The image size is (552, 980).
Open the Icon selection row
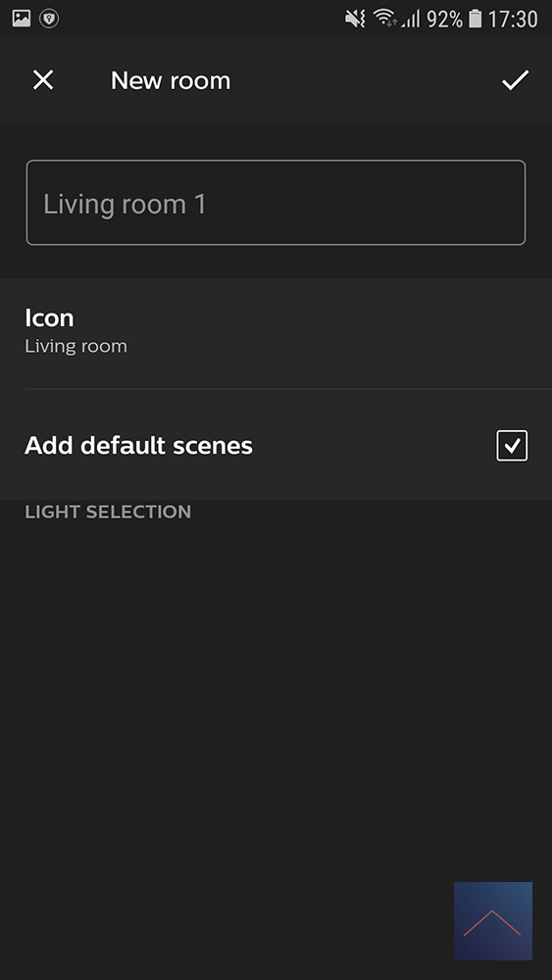[276, 332]
